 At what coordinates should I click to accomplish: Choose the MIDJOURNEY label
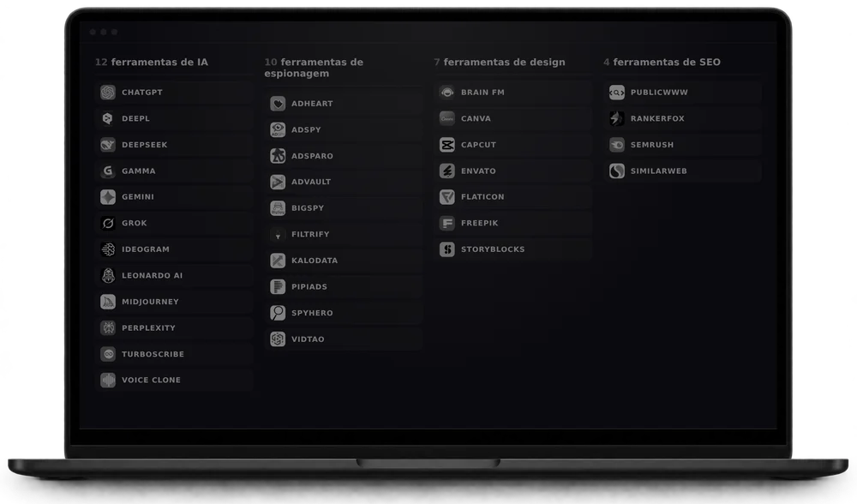150,302
